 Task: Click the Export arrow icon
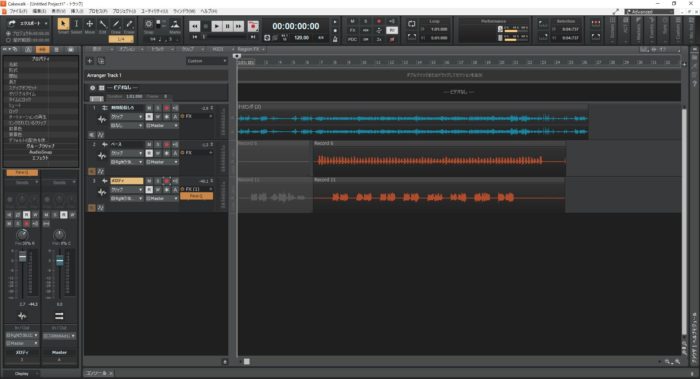[x=12, y=23]
